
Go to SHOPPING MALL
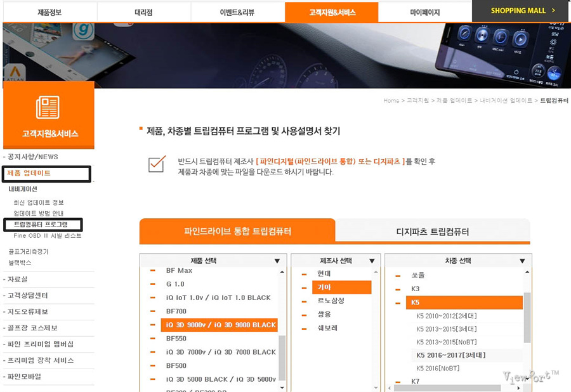tap(522, 11)
